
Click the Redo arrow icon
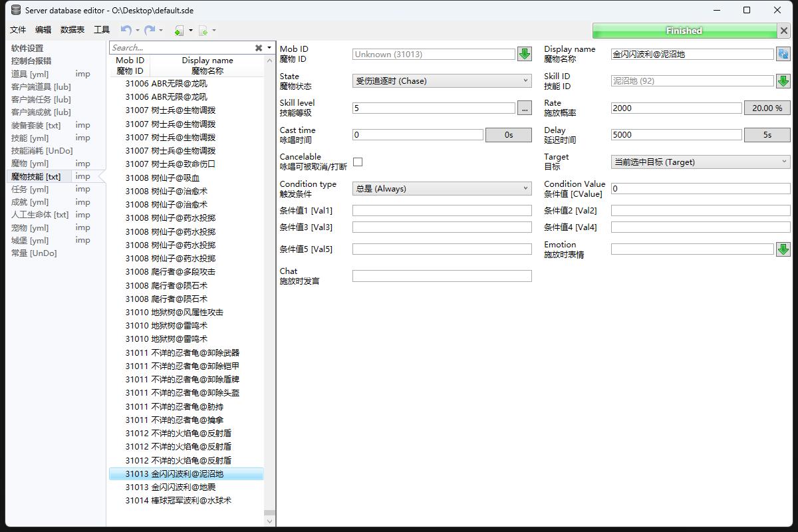tap(150, 30)
